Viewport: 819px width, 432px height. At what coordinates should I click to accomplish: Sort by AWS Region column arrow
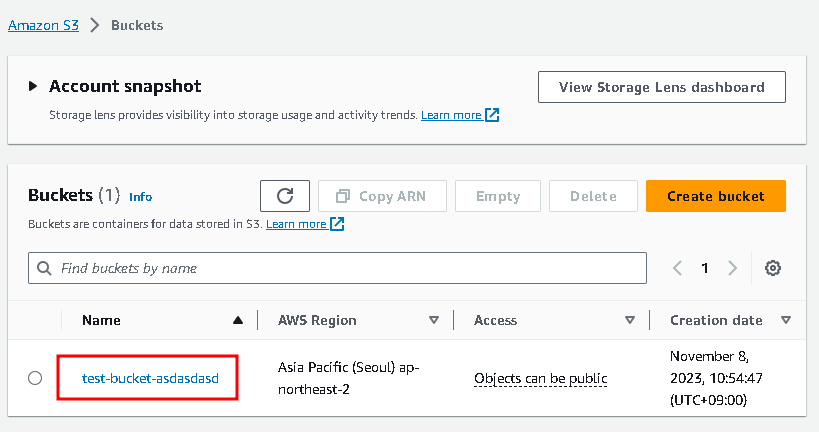(x=434, y=320)
